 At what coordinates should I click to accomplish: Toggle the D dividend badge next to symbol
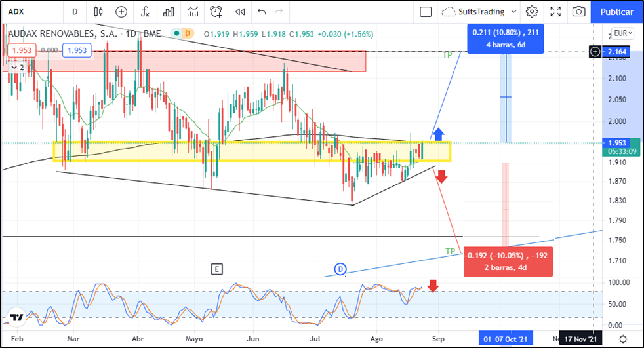[188, 34]
